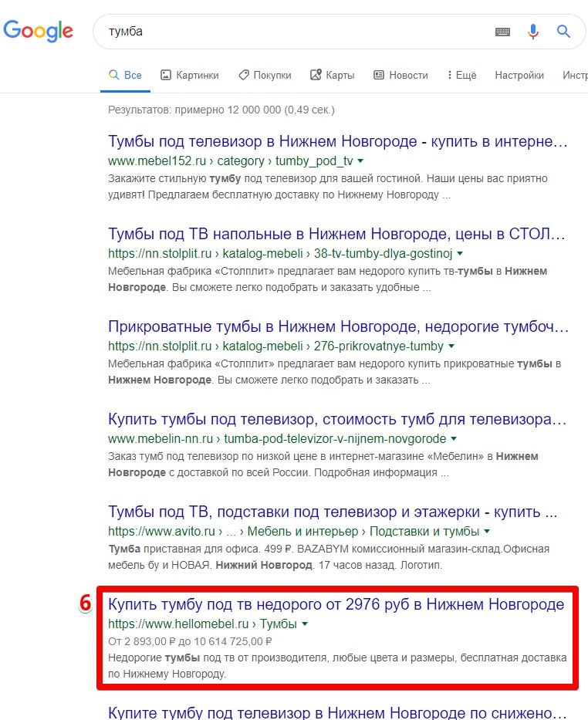Viewport: 588px width, 720px height.
Task: Start voice search with microphone icon
Action: pos(533,32)
